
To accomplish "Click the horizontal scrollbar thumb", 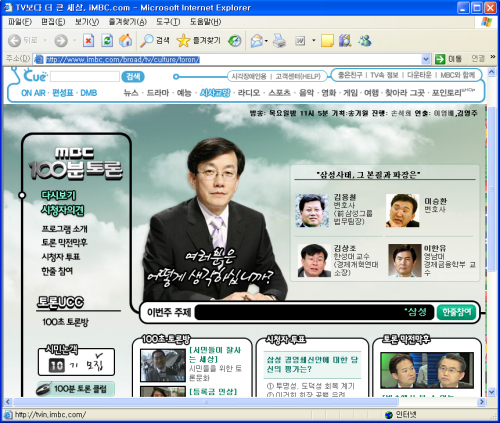I will pyautogui.click(x=205, y=402).
